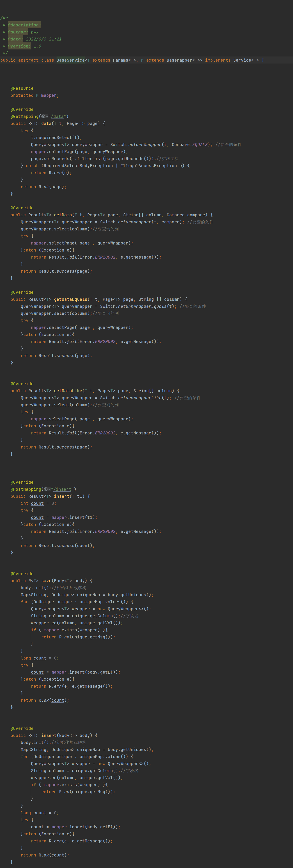This screenshot has height=868, width=293.
Task: Click the @author: Javadoc tag
Action: coord(18,32)
